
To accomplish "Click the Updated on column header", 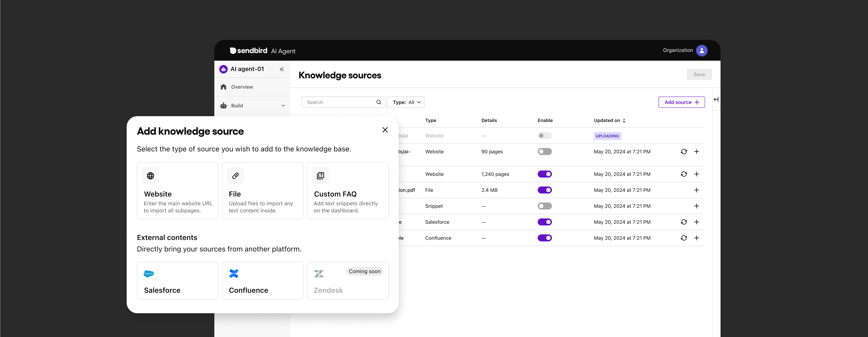I will (606, 120).
